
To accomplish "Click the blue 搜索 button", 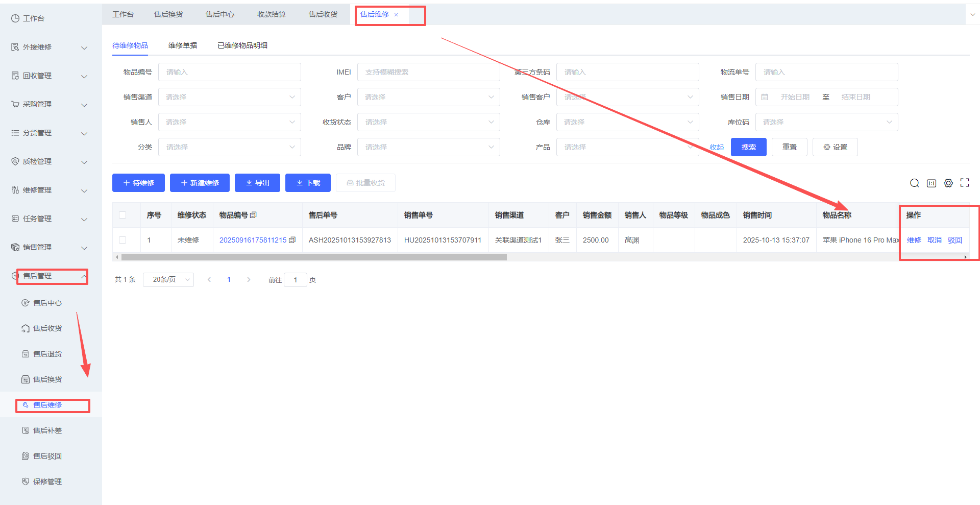I will click(748, 147).
